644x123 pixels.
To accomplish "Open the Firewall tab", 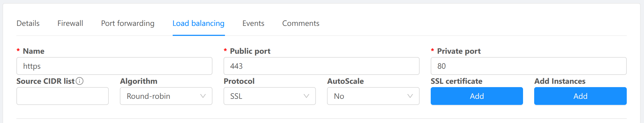I will (70, 23).
